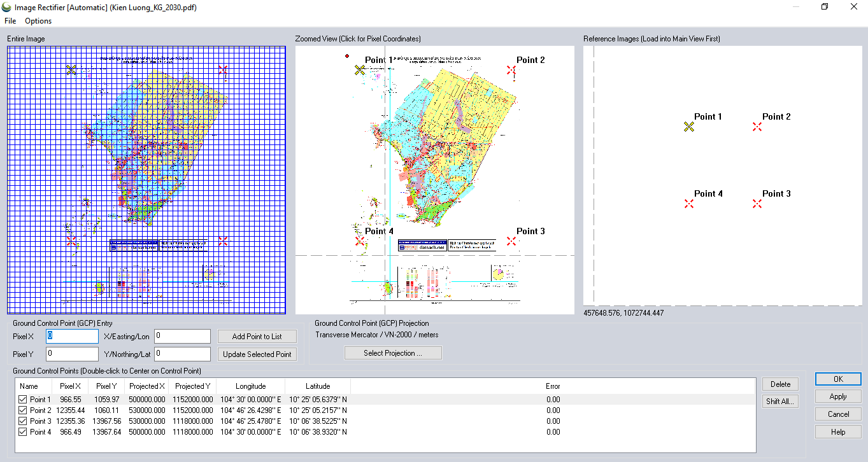Click Point 4 marker in Zoomed View
Image resolution: width=868 pixels, height=462 pixels.
(360, 241)
